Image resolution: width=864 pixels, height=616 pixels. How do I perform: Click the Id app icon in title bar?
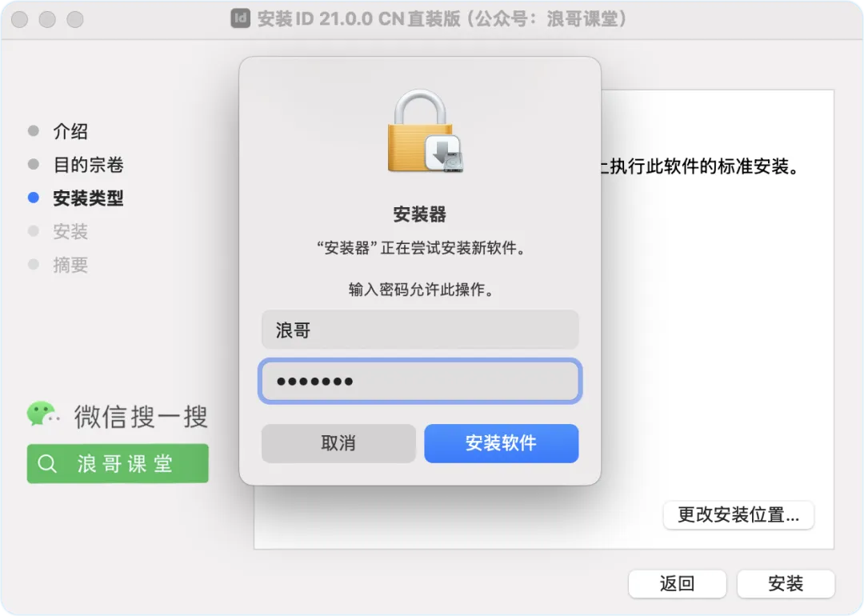pos(240,18)
